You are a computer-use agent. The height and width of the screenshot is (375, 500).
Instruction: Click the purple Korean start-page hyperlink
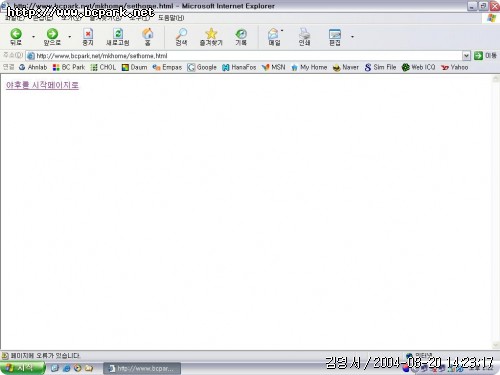pyautogui.click(x=42, y=85)
